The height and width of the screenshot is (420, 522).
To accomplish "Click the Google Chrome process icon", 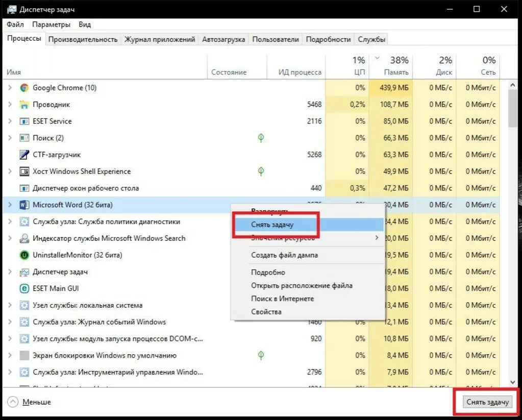I will (24, 88).
